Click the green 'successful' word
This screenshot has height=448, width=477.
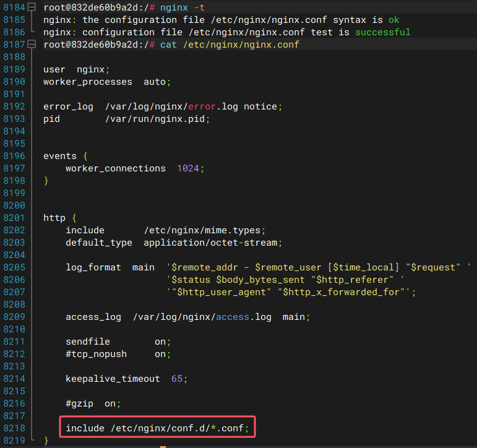tap(383, 32)
